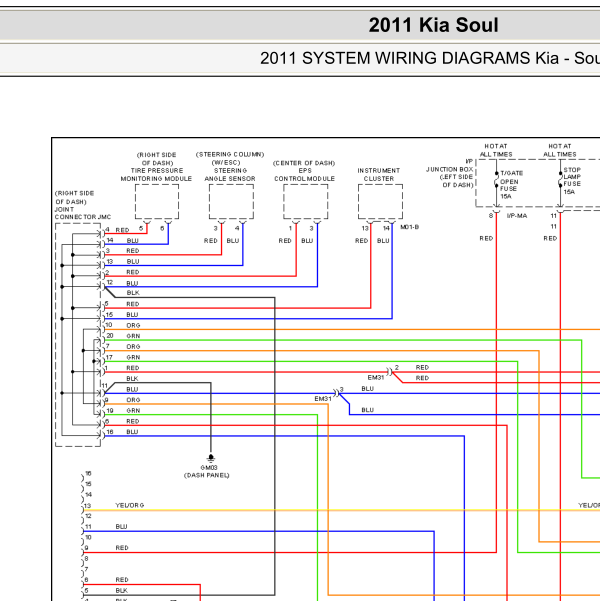Click the STOP LAMP fuse symbol
This screenshot has width=600, height=601.
click(560, 180)
